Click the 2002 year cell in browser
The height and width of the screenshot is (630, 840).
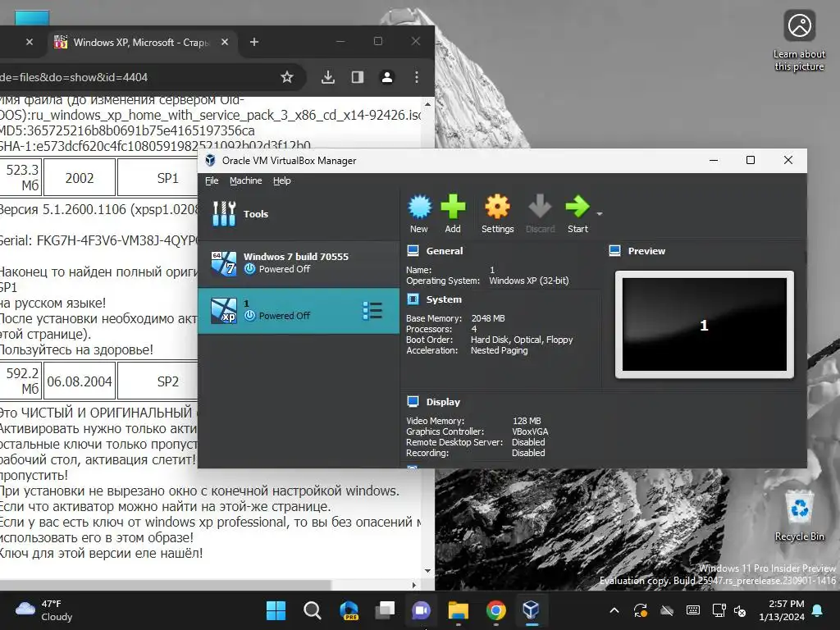[x=80, y=177]
